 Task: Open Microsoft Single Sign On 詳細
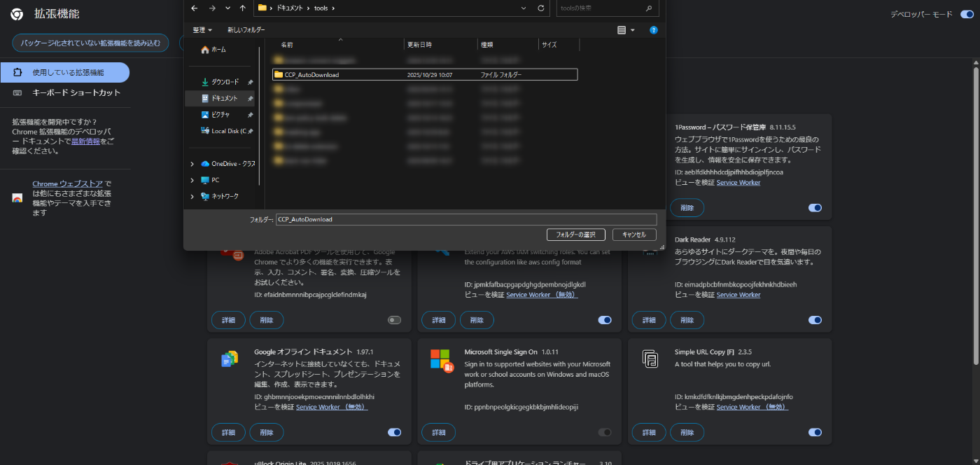pyautogui.click(x=439, y=432)
